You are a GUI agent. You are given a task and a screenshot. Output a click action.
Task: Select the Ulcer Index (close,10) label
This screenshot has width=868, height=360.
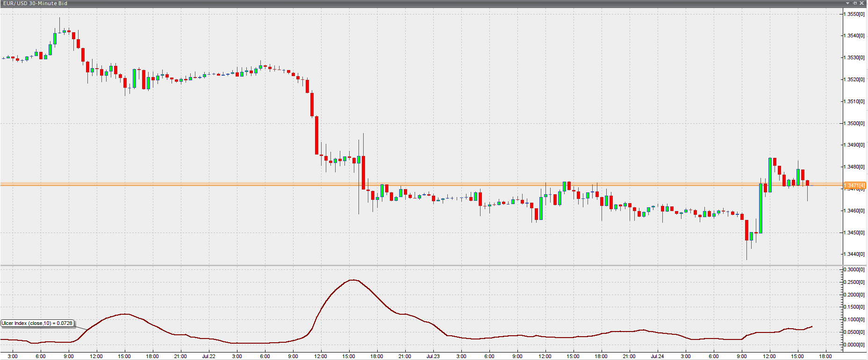(x=37, y=323)
